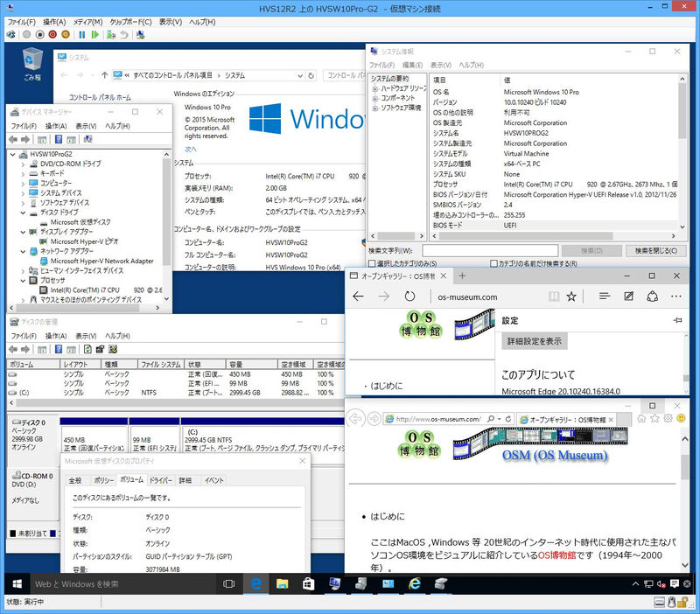Expand the keyboard node in Device Manager
Image resolution: width=700 pixels, height=614 pixels.
tap(23, 173)
